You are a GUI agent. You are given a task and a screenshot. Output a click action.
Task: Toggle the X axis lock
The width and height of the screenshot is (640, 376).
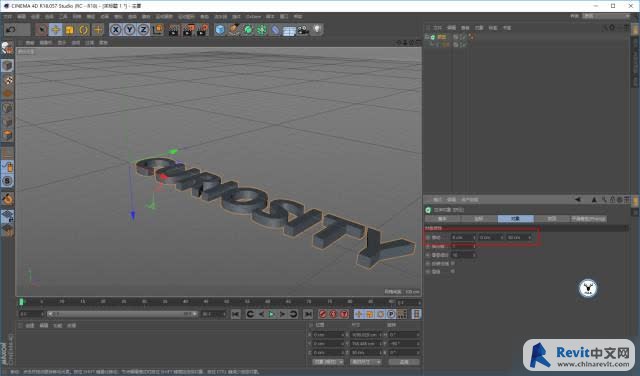[116, 29]
